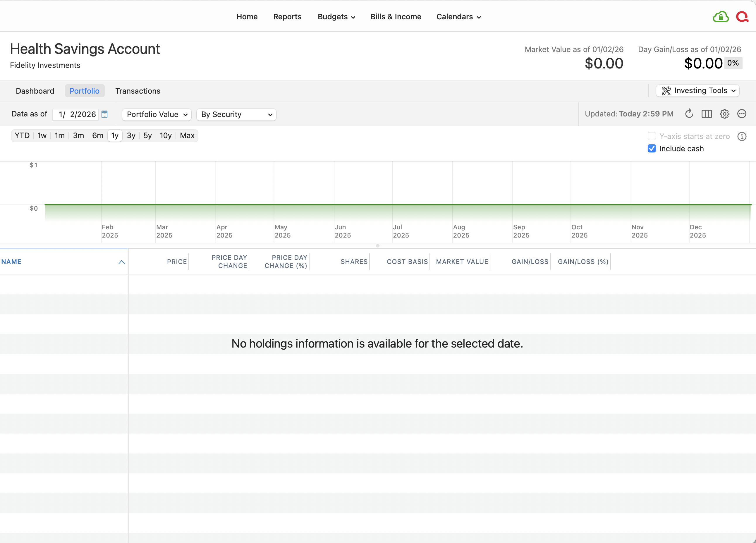
Task: Click the green cloud sync icon
Action: (x=721, y=16)
